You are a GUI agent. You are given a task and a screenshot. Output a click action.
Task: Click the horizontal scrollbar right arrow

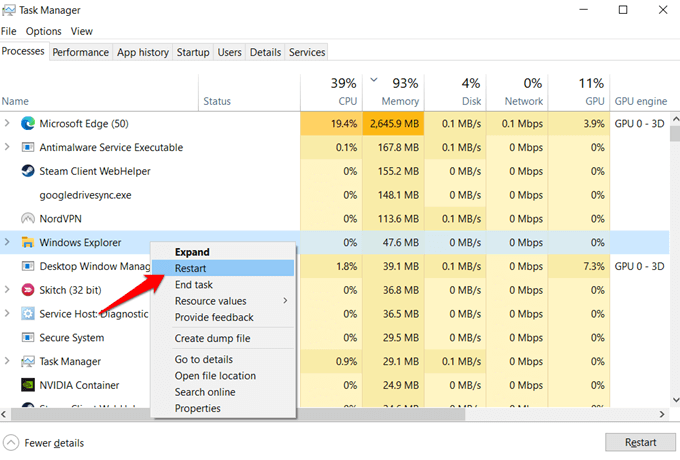click(662, 414)
